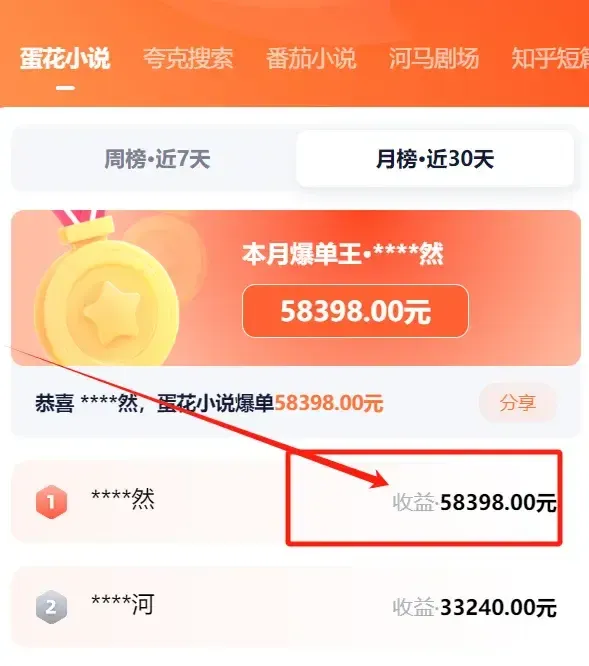Tap the orange 58398.00元 text in congratulation bar
The width and height of the screenshot is (589, 666).
coord(329,403)
